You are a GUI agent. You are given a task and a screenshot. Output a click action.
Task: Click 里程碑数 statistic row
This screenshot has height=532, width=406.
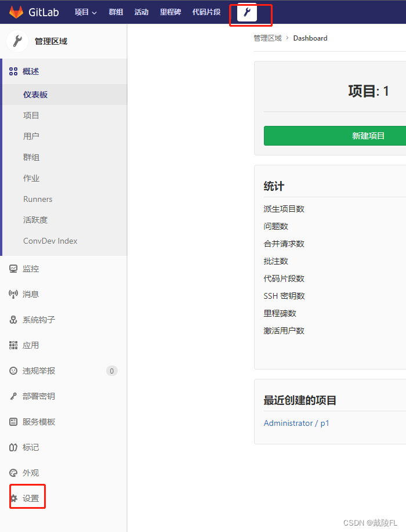[x=280, y=313]
